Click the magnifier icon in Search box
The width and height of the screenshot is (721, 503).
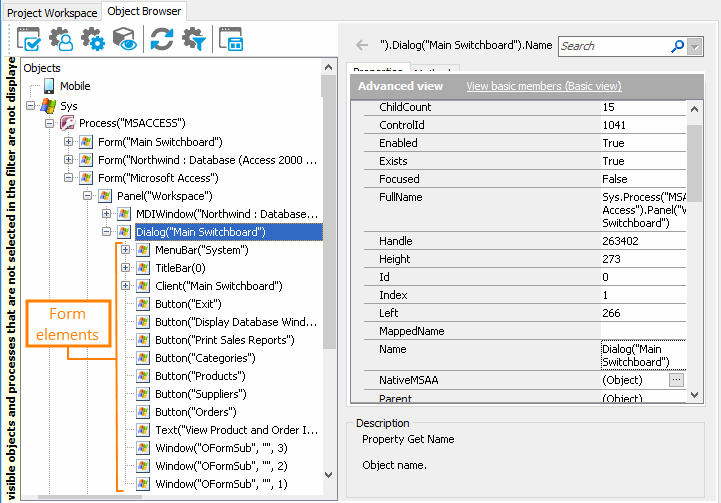click(677, 46)
